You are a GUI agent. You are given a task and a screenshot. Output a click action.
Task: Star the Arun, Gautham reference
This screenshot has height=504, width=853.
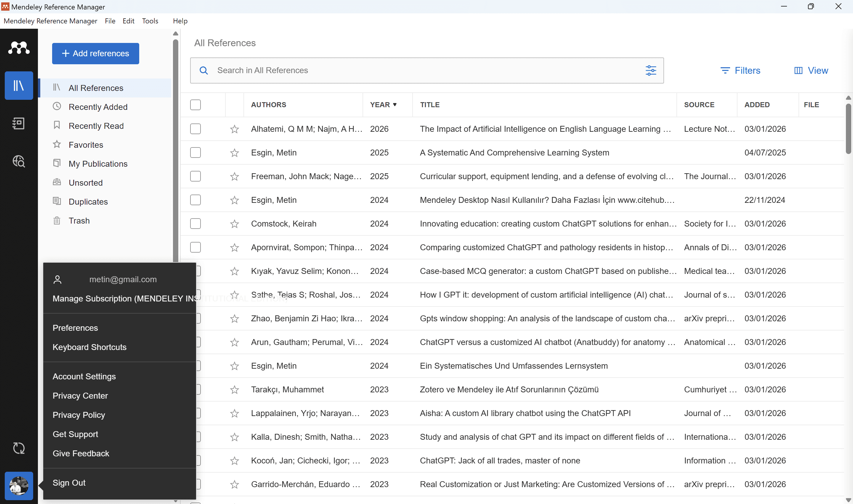click(x=234, y=342)
